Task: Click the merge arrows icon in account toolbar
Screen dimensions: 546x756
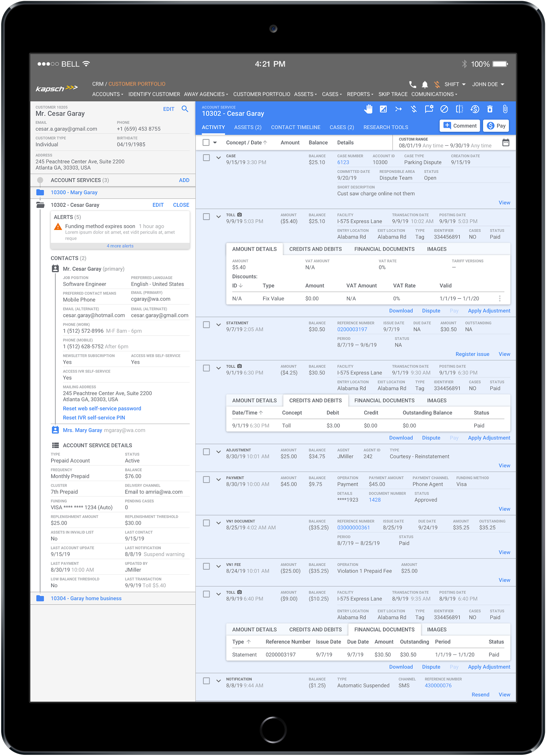Action: 398,109
